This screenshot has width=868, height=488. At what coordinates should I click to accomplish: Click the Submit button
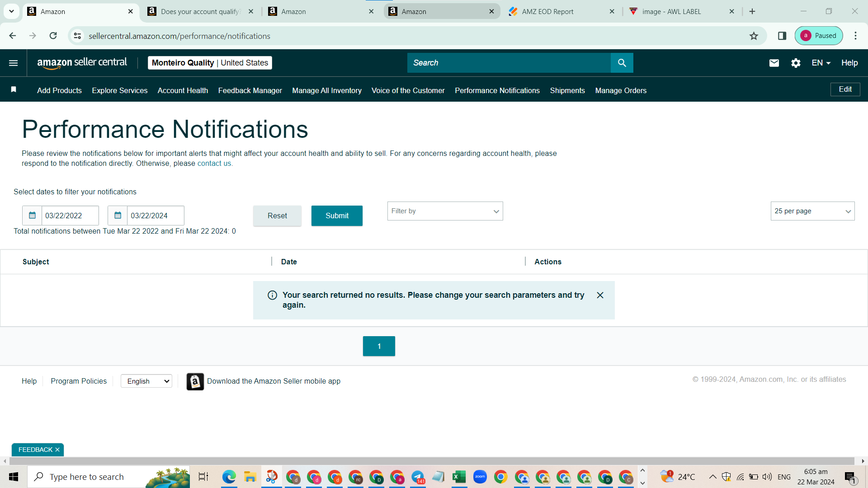[337, 216]
